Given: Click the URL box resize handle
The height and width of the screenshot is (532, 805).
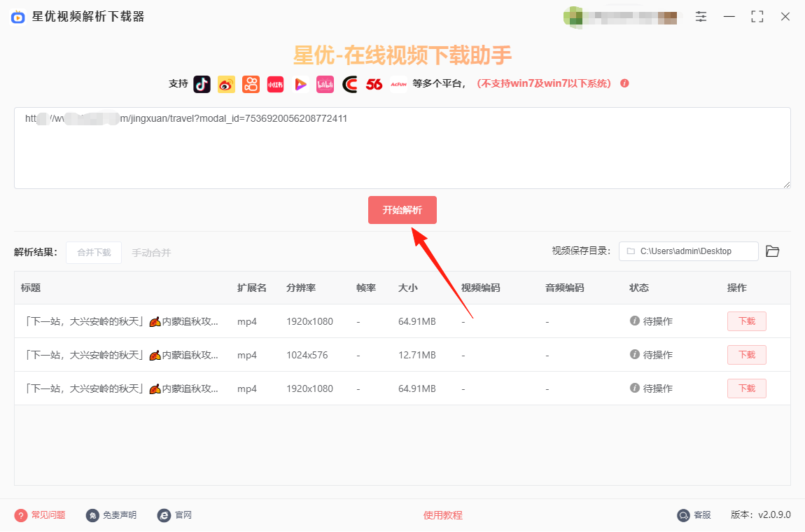Looking at the screenshot, I should coord(787,184).
